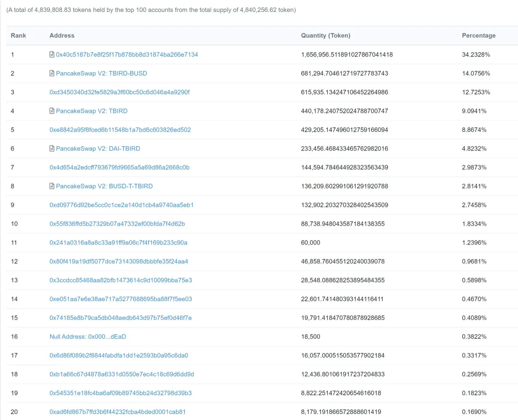Select percentage value 0.1690%
This screenshot has height=420, width=518.
click(x=474, y=412)
